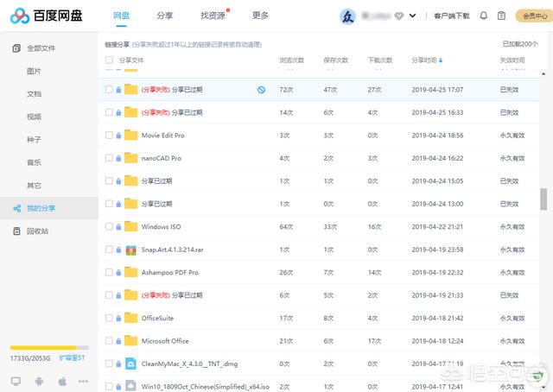The image size is (553, 392).
Task: Click the 全部文件 sidebar icon
Action: coord(16,48)
